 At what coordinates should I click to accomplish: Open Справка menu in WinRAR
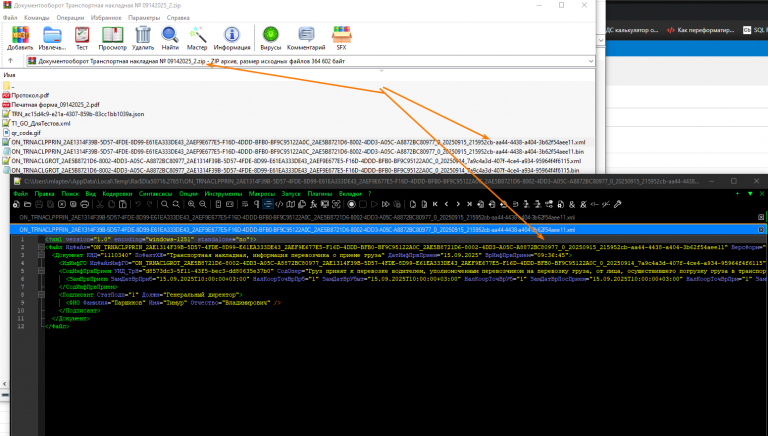pyautogui.click(x=178, y=18)
